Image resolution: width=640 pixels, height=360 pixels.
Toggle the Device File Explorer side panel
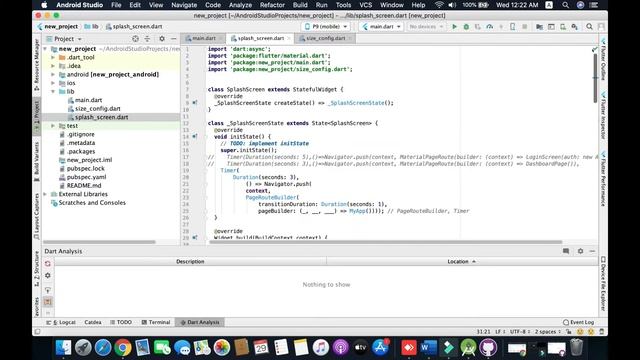click(x=603, y=283)
